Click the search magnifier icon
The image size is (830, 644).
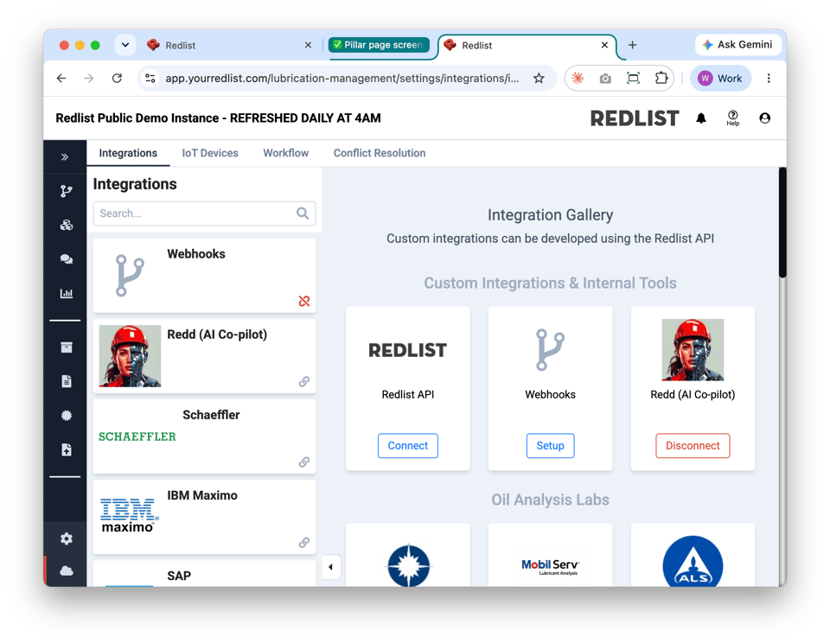pos(303,214)
